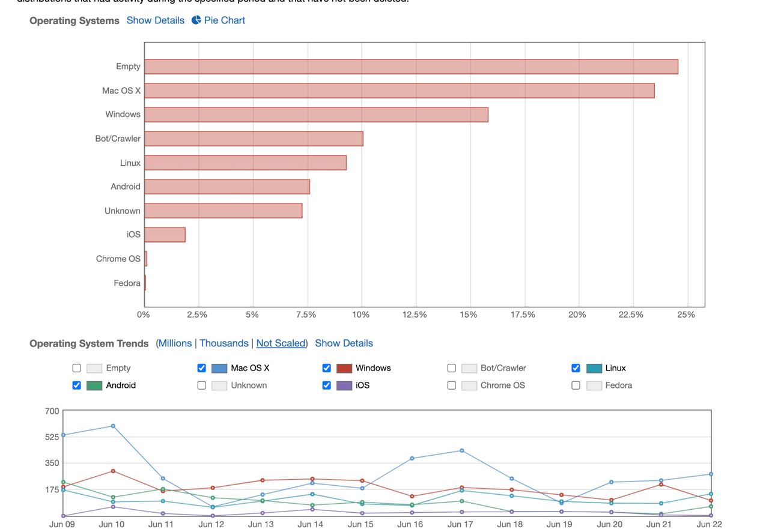Click the iOS purple legend swatch
Screen dimensions: 769x532
(344, 385)
